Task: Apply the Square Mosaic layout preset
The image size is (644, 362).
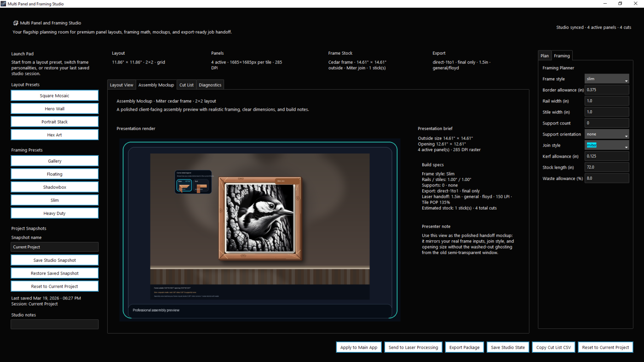Action: pyautogui.click(x=54, y=96)
